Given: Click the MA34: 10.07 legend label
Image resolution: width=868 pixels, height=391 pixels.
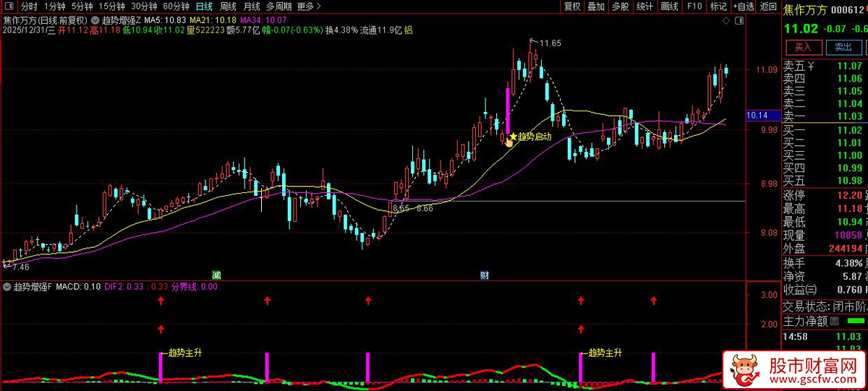Looking at the screenshot, I should click(265, 20).
